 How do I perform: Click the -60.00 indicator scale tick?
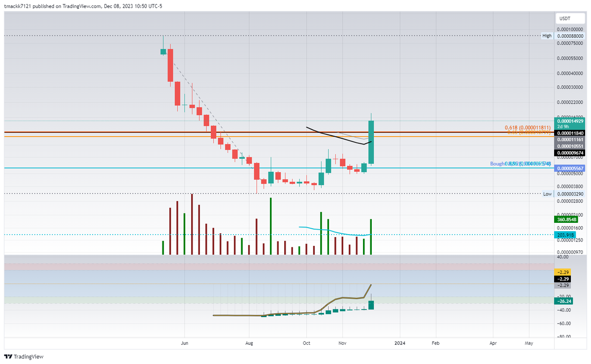[563, 323]
